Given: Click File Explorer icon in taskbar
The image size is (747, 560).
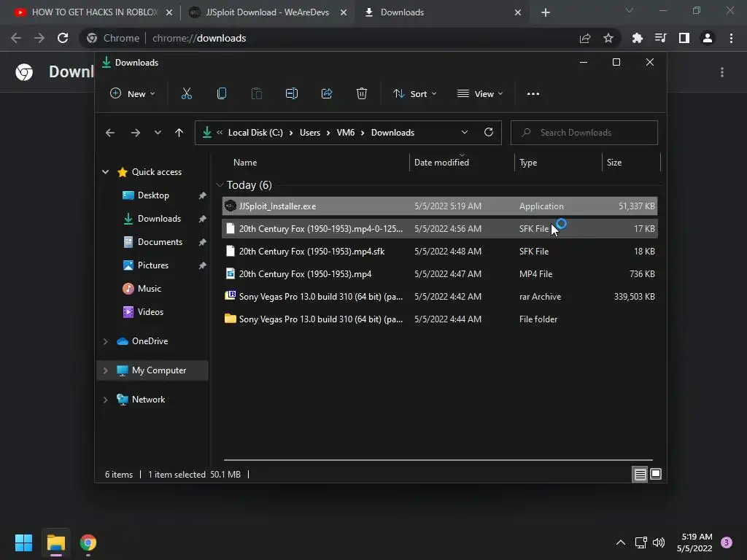Looking at the screenshot, I should pyautogui.click(x=56, y=542).
